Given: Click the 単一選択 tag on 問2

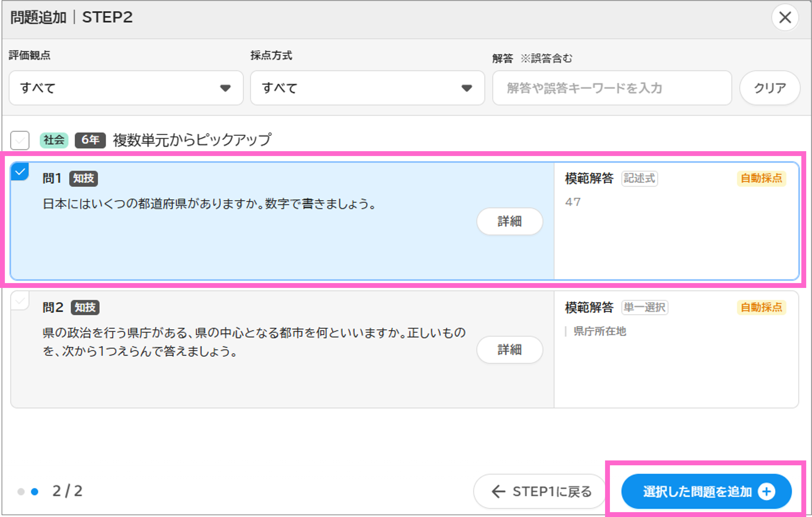Looking at the screenshot, I should (x=644, y=307).
